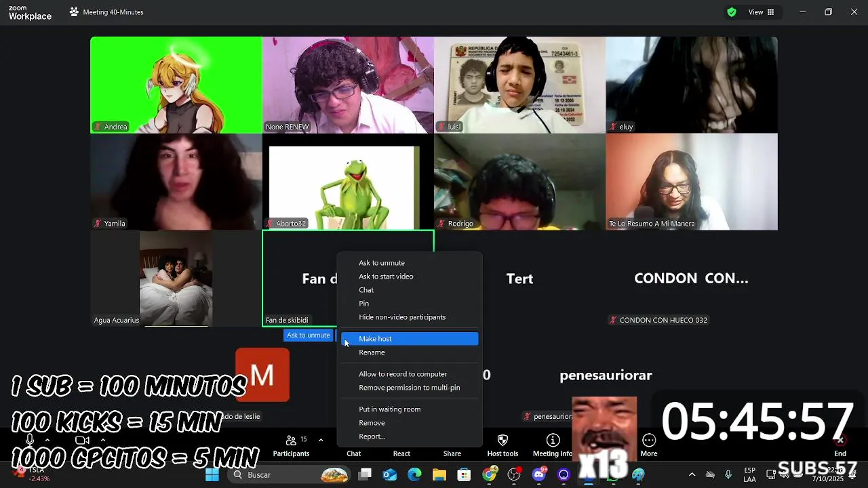Open the green encryption shield icon

pos(732,12)
